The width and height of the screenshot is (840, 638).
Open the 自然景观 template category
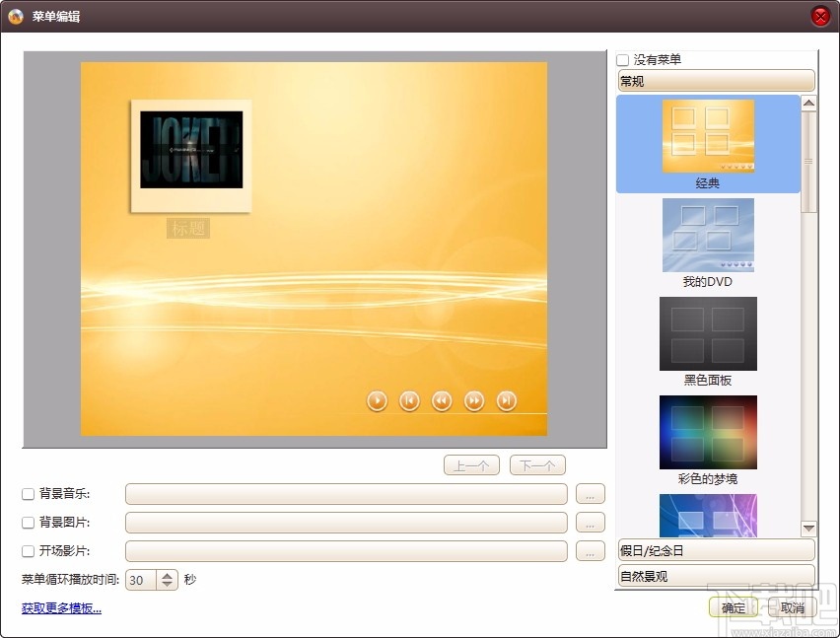pos(716,574)
